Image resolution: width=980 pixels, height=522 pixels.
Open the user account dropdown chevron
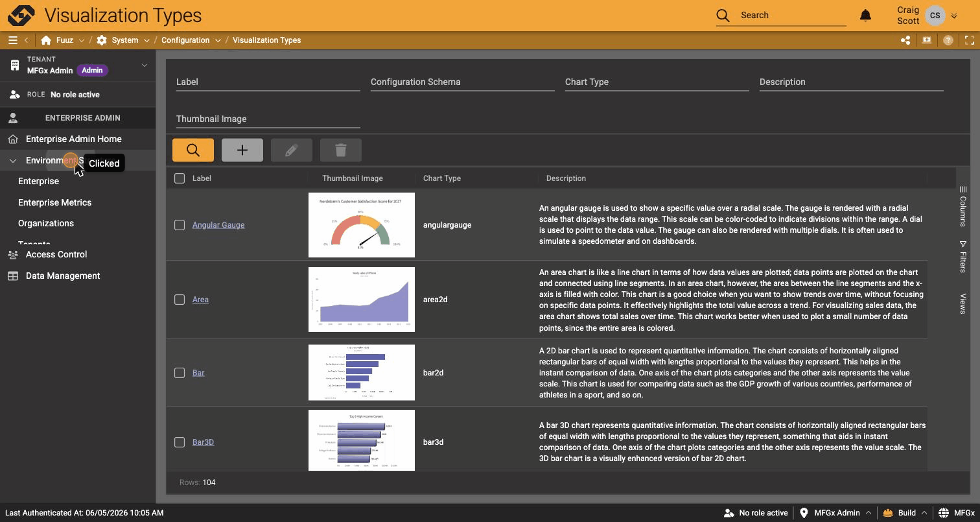954,16
